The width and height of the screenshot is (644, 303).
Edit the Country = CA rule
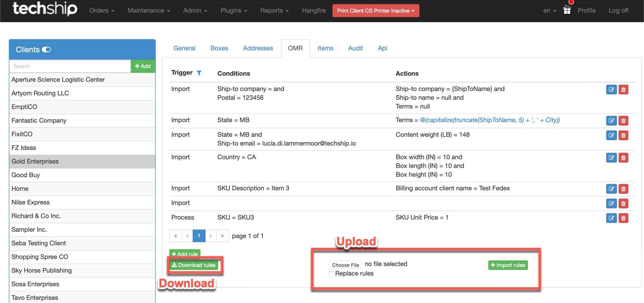pyautogui.click(x=611, y=158)
